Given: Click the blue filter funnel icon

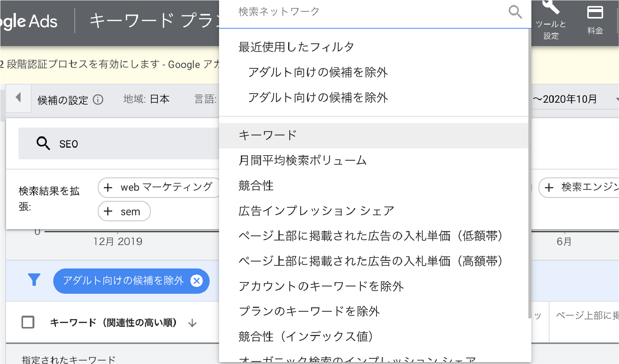Looking at the screenshot, I should tap(34, 281).
